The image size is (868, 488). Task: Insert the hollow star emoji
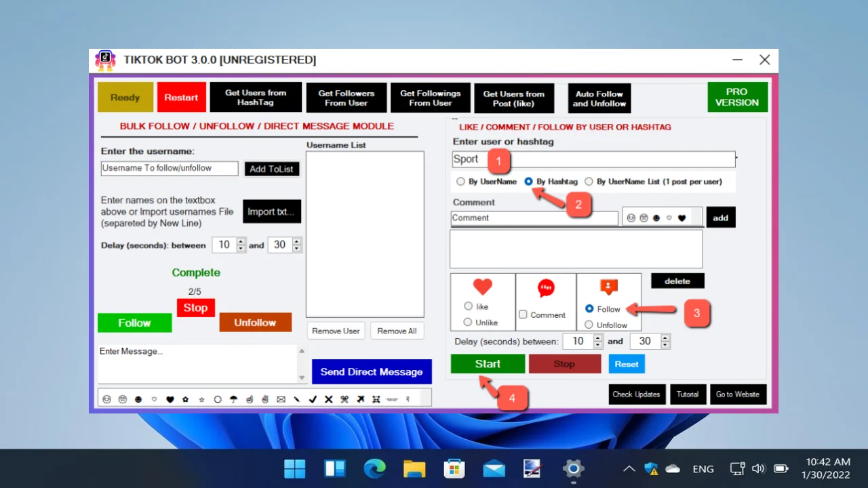coord(201,399)
